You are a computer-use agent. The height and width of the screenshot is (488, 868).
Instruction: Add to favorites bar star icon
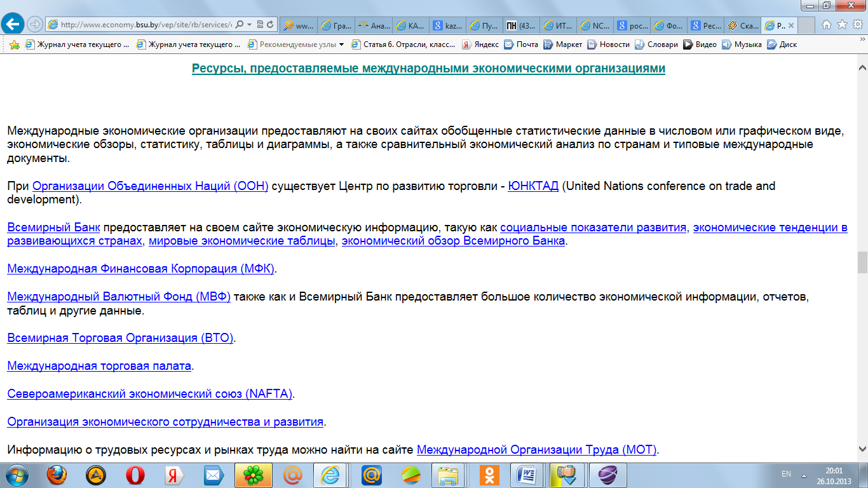15,44
